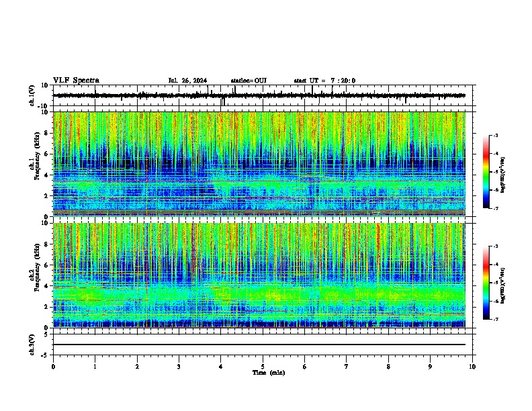Click the ch.2 spectrogram panel

coord(259,275)
